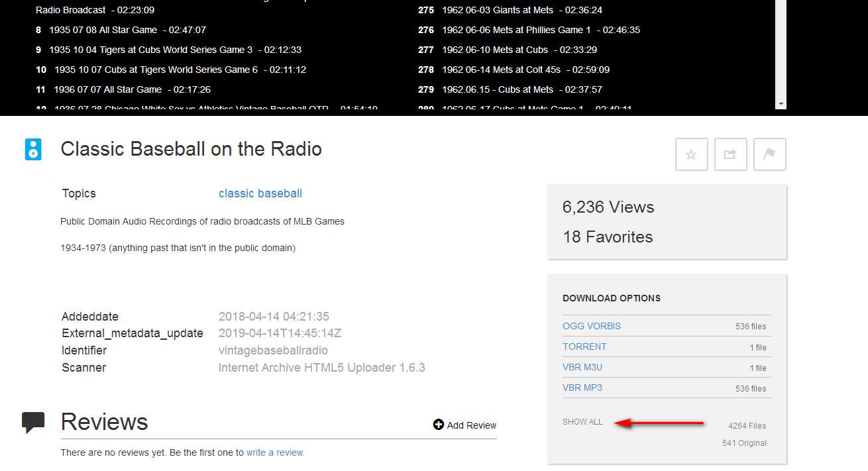The width and height of the screenshot is (868, 471).
Task: Click the flag item icon
Action: tap(769, 154)
